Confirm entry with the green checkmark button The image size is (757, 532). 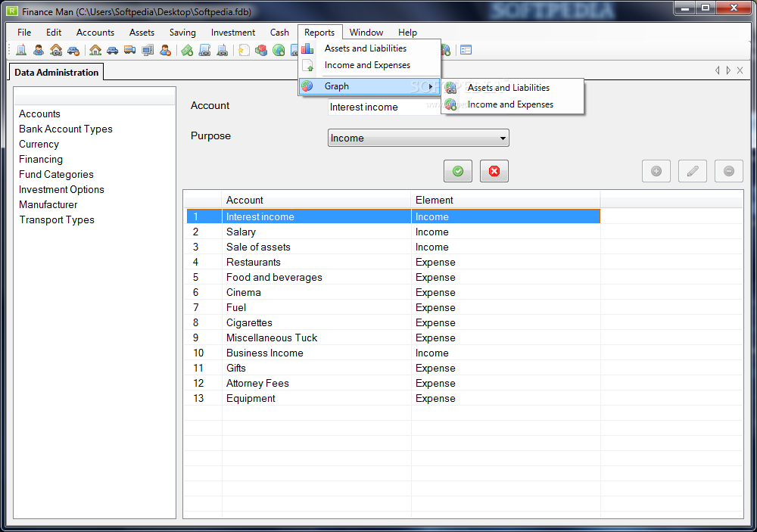pyautogui.click(x=458, y=171)
